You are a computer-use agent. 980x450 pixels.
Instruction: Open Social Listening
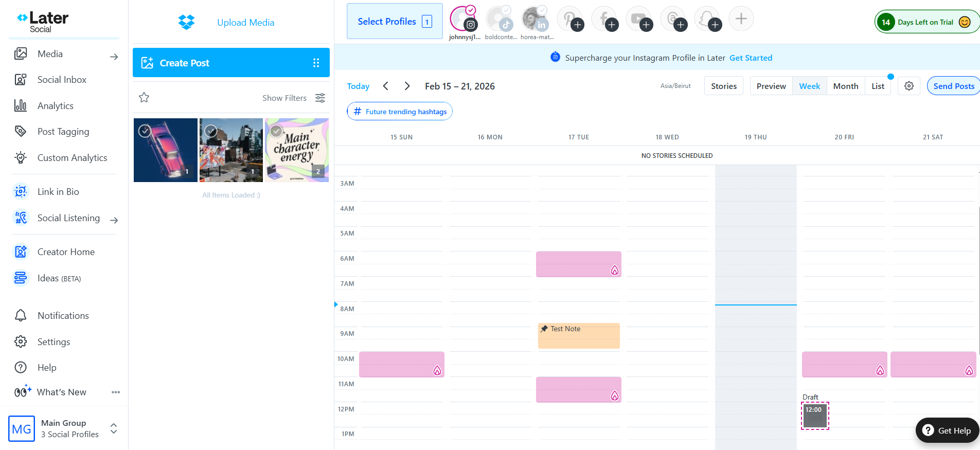tap(68, 218)
